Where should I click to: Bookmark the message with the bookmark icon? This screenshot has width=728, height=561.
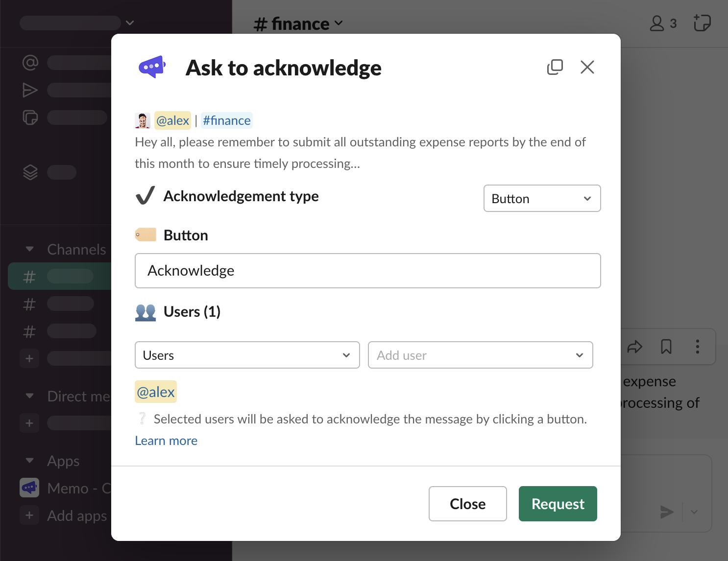[x=666, y=347]
